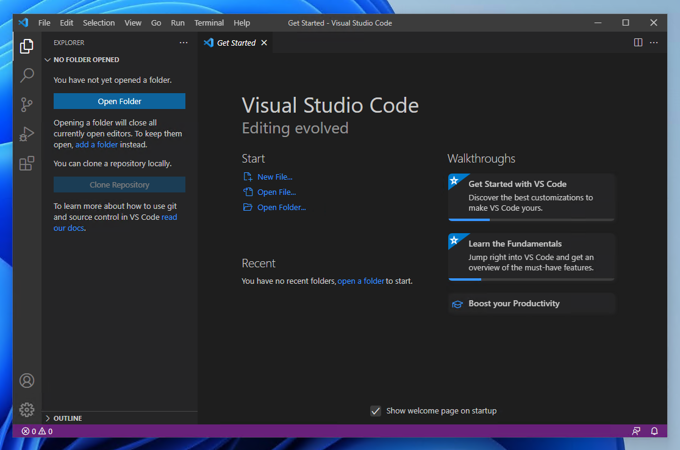Image resolution: width=680 pixels, height=450 pixels.
Task: Split the editor to the right
Action: click(x=638, y=43)
